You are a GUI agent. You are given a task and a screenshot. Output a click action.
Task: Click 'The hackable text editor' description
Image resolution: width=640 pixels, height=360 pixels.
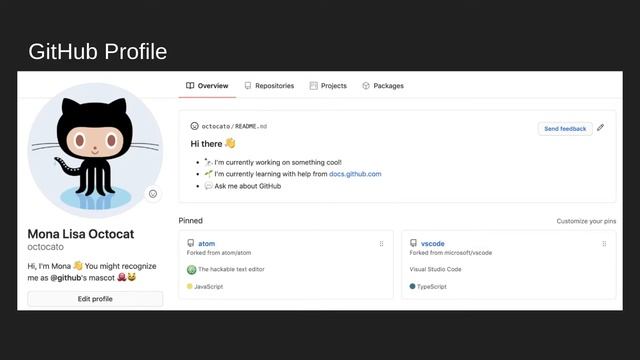point(231,269)
